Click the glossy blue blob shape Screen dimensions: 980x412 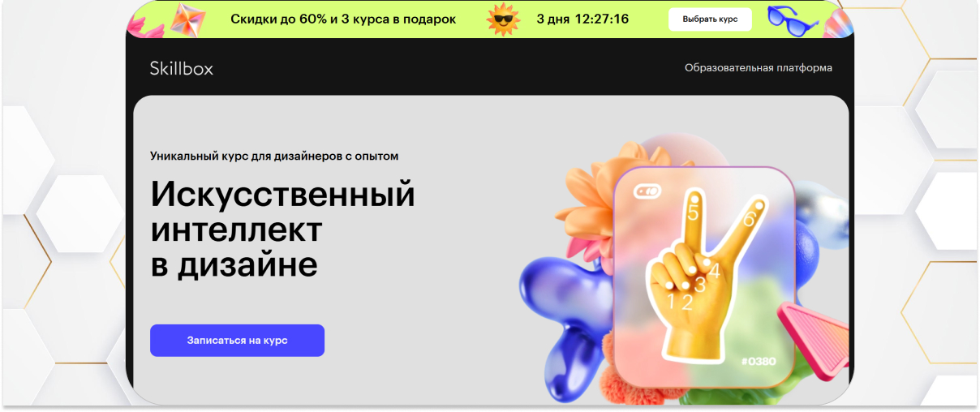tap(565, 318)
